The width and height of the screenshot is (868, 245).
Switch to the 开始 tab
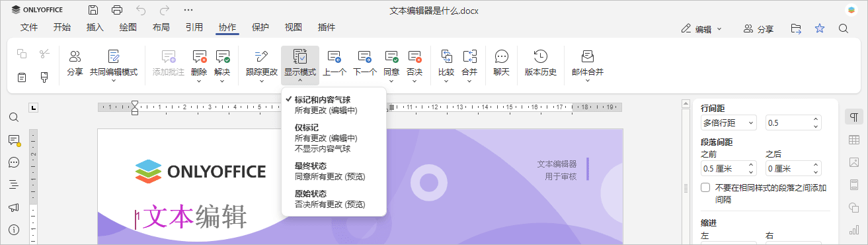pyautogui.click(x=62, y=28)
